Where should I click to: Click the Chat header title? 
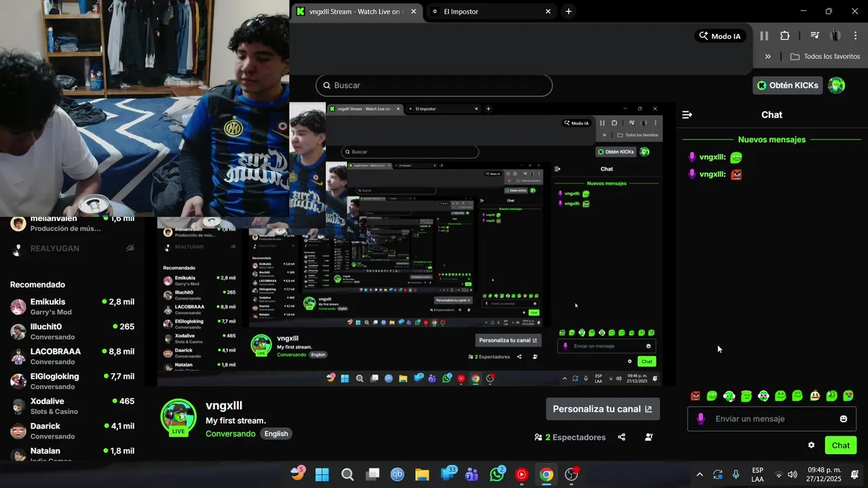coord(772,115)
